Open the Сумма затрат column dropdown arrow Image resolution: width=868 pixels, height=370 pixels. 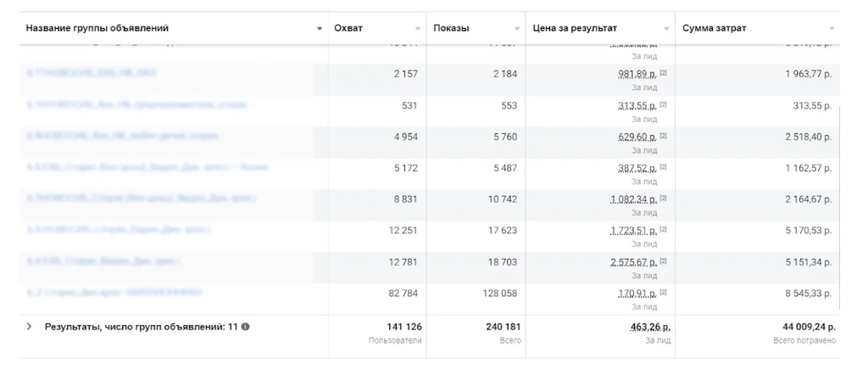coord(832,29)
